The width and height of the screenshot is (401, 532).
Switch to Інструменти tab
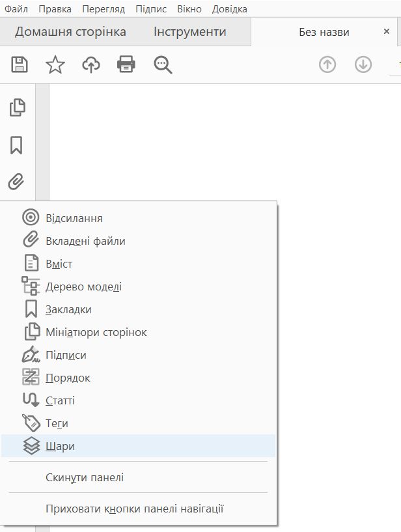click(x=190, y=32)
